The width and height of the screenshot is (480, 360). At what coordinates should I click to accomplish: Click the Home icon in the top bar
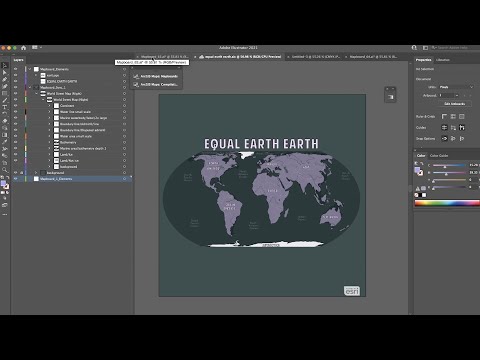click(23, 48)
